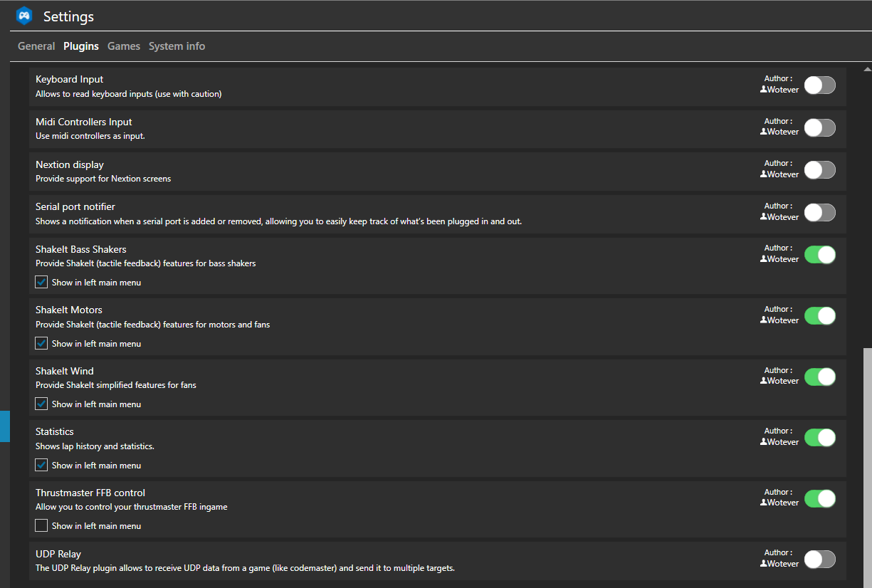Turn off the Statistics plugin switch
Screen dimensions: 872x588
(x=820, y=437)
